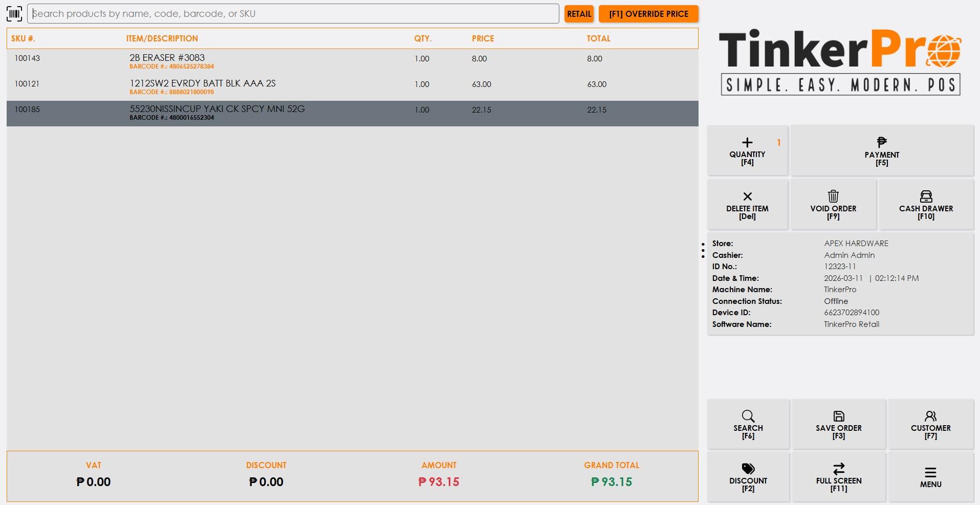Select the Quantity plus icon [F4]
The width and height of the screenshot is (980, 505).
click(x=747, y=143)
